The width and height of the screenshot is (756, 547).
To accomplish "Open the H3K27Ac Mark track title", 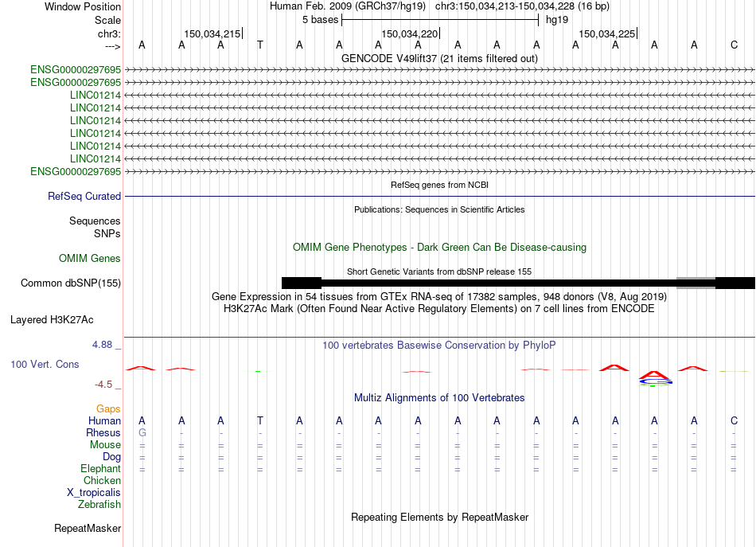I will [439, 309].
